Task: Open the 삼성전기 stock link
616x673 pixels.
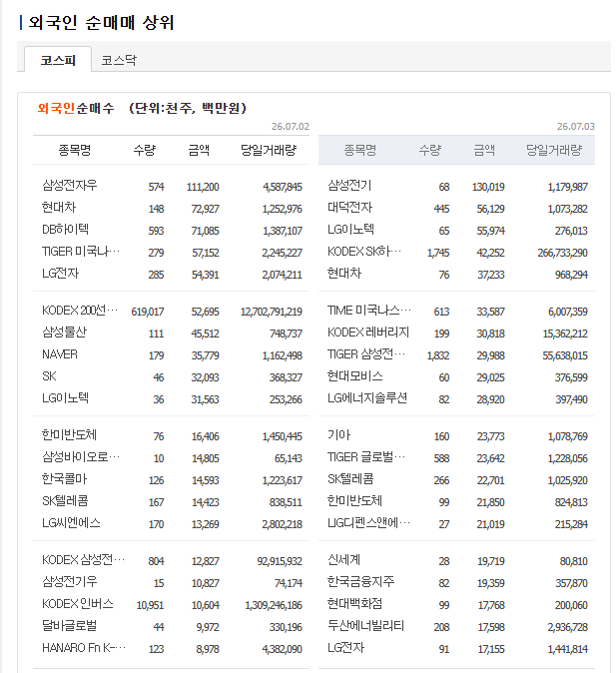Action: pos(349,186)
